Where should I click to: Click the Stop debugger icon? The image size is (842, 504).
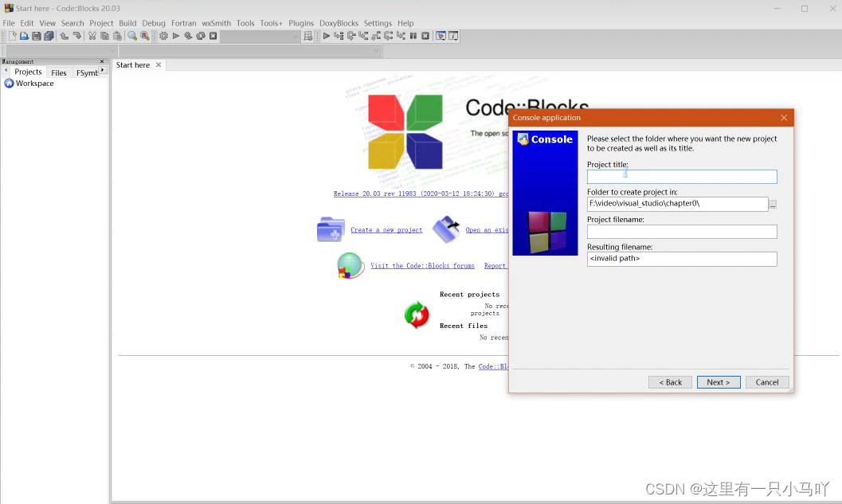click(x=425, y=36)
